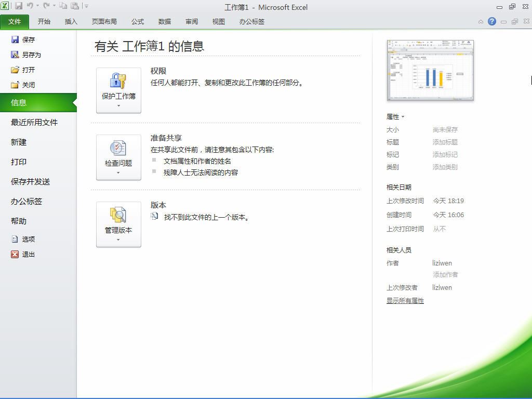Click the 今天 16:06 creation time value
This screenshot has width=532, height=399.
click(448, 215)
